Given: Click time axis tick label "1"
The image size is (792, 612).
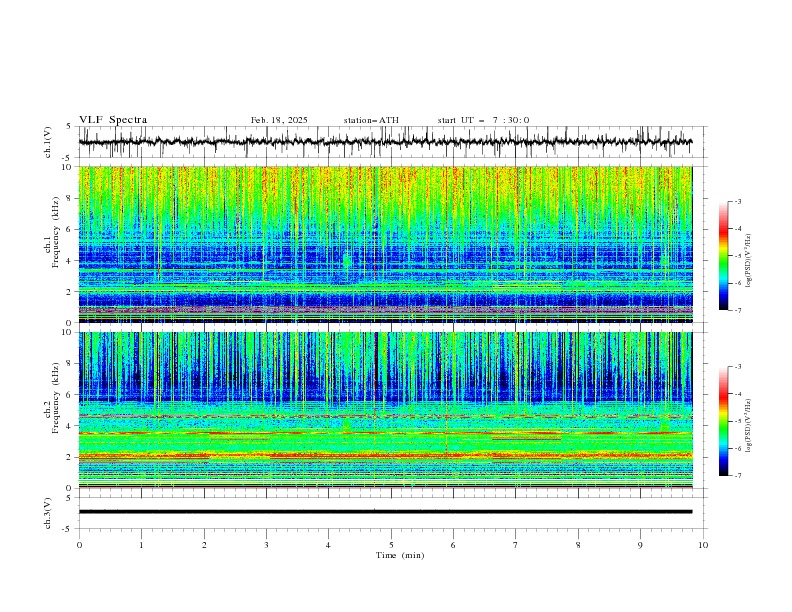Looking at the screenshot, I should tap(141, 545).
